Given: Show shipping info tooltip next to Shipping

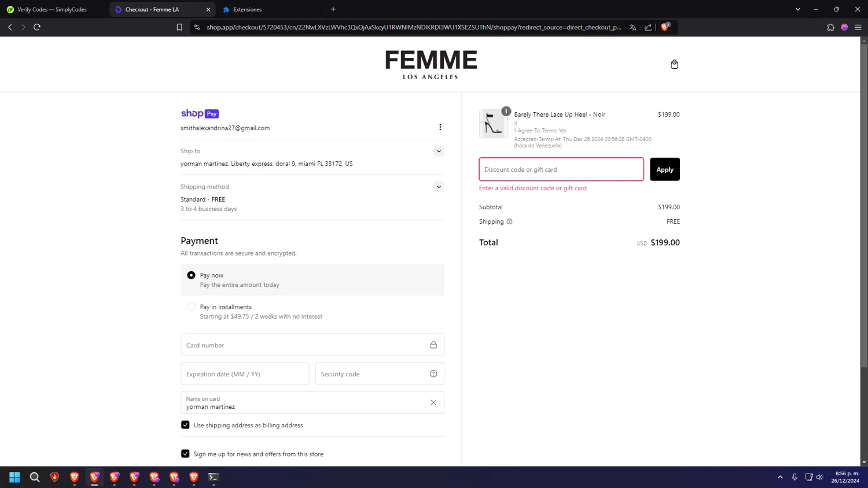Looking at the screenshot, I should [x=509, y=221].
